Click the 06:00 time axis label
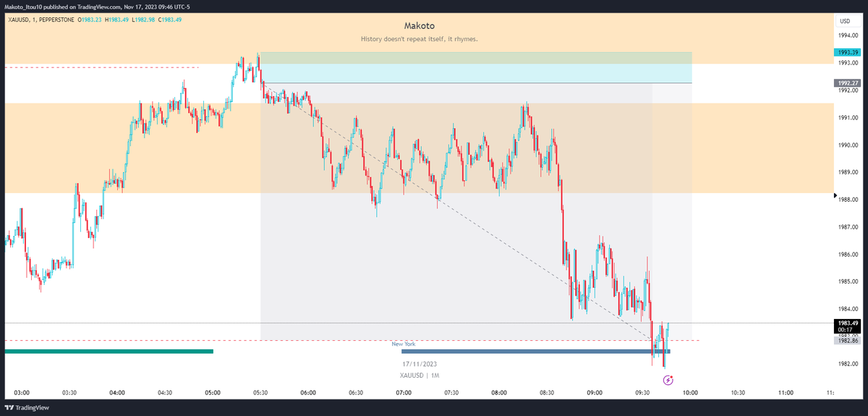868x416 pixels. [308, 393]
